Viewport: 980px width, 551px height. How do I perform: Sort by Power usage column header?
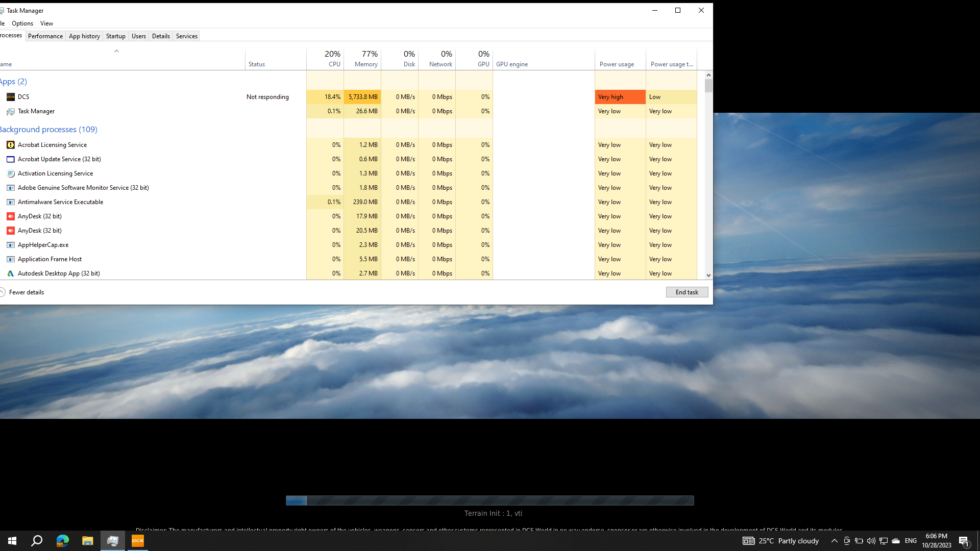pyautogui.click(x=620, y=59)
